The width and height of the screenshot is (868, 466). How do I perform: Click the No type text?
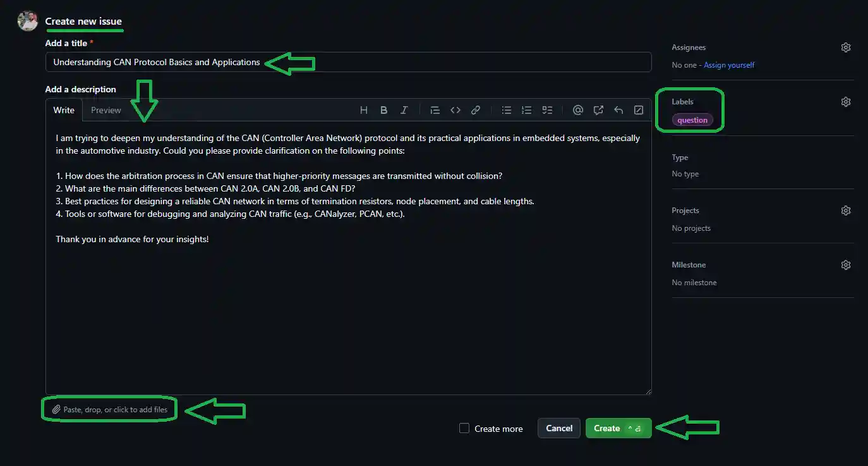click(685, 174)
